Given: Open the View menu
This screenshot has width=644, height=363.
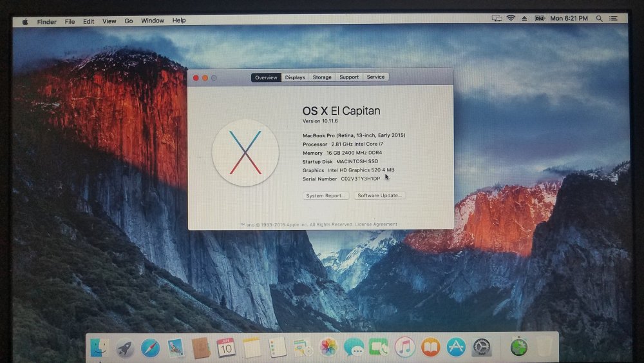Looking at the screenshot, I should 109,21.
